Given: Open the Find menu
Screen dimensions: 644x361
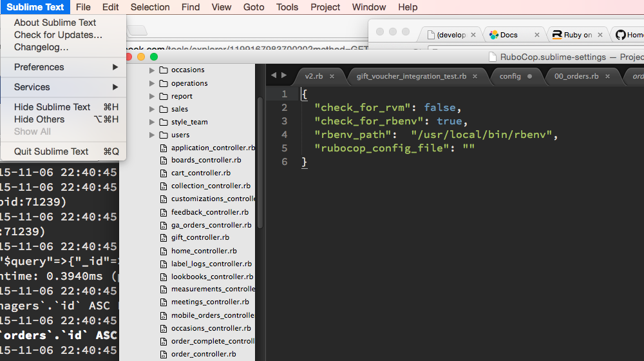Looking at the screenshot, I should [191, 7].
